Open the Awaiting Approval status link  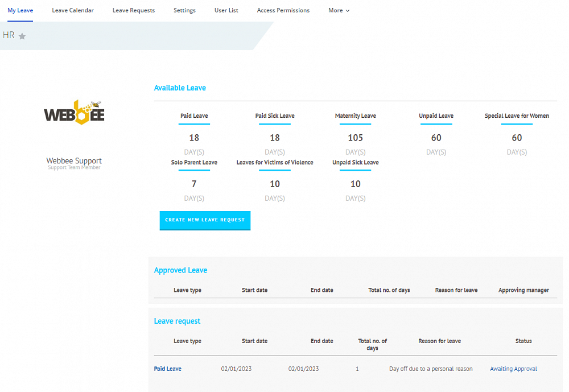513,369
